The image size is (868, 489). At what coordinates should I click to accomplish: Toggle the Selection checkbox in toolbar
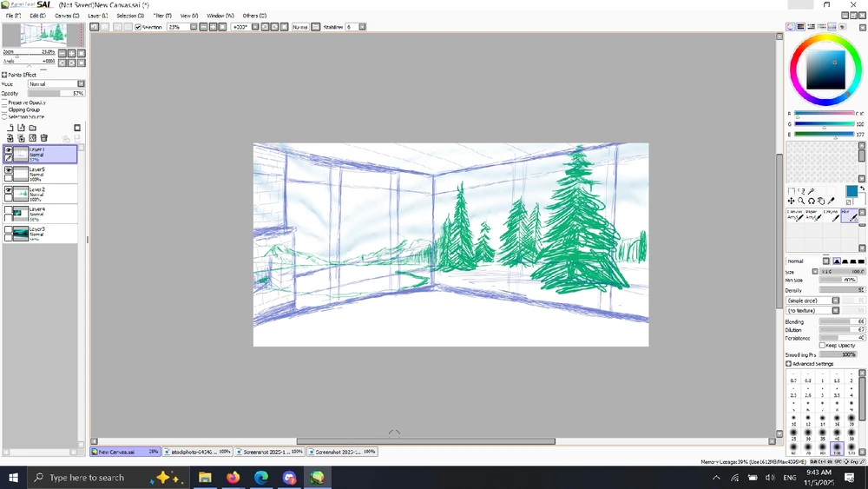(138, 27)
